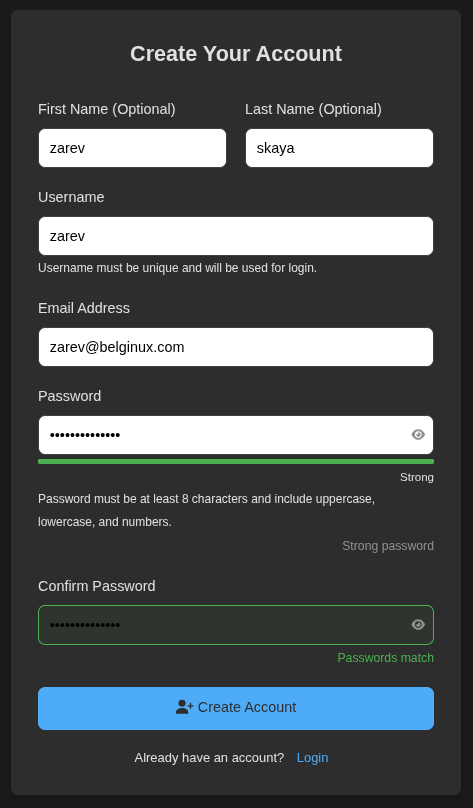Click the Email Address label
473x808 pixels.
[x=84, y=308]
